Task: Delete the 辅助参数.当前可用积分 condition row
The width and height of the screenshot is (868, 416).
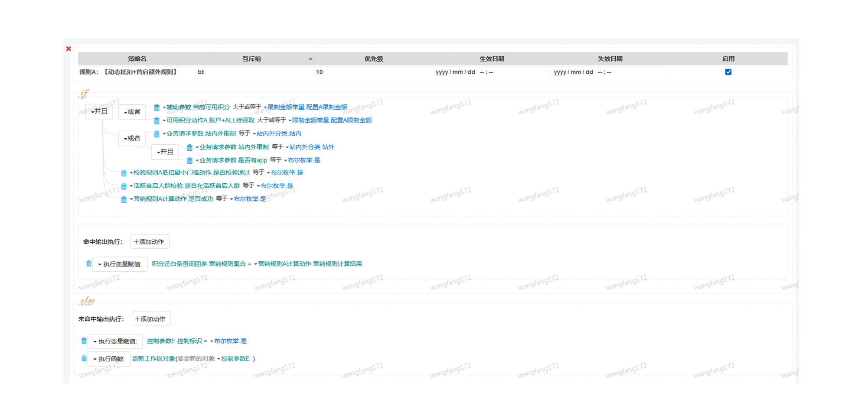Action: point(157,107)
